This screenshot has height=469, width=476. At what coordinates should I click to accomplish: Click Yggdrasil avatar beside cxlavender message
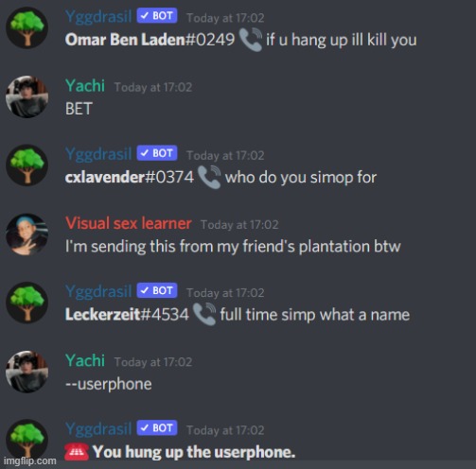tap(27, 165)
